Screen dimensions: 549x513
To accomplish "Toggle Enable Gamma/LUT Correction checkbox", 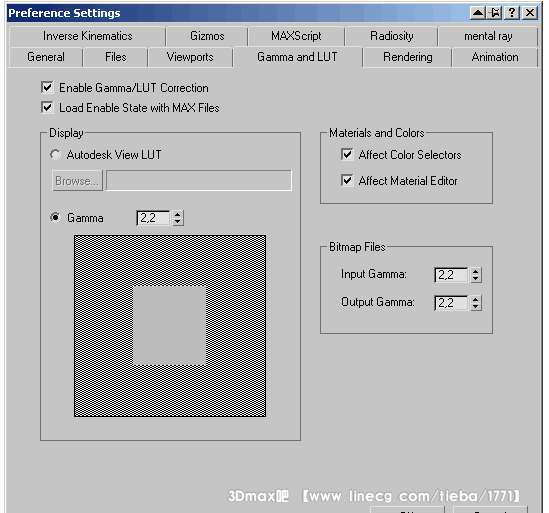I will (x=47, y=87).
